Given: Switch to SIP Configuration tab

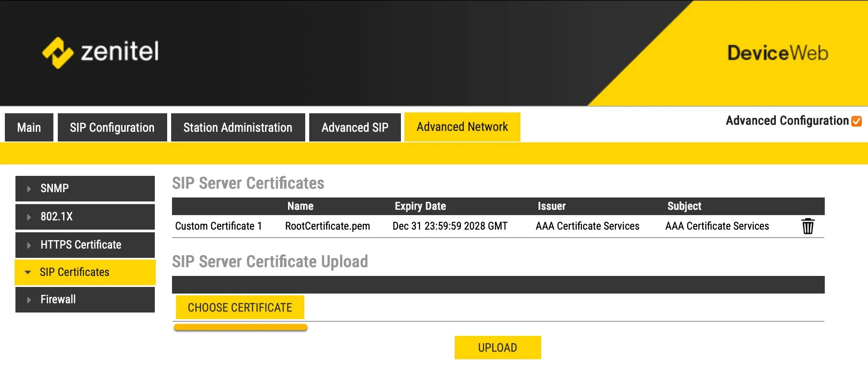Looking at the screenshot, I should (x=112, y=127).
